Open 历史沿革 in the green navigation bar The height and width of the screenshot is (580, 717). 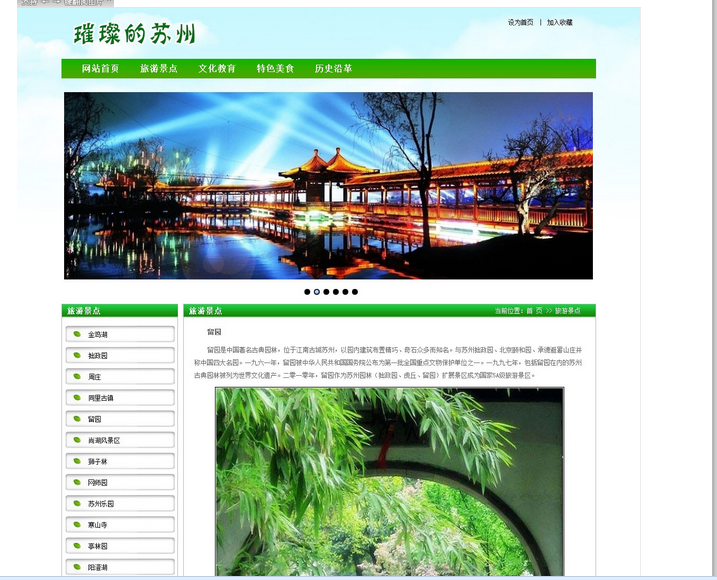point(333,69)
